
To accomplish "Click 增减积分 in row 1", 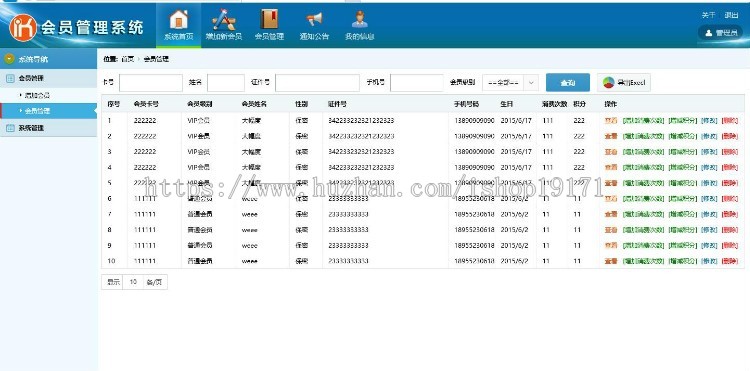I will tap(683, 120).
